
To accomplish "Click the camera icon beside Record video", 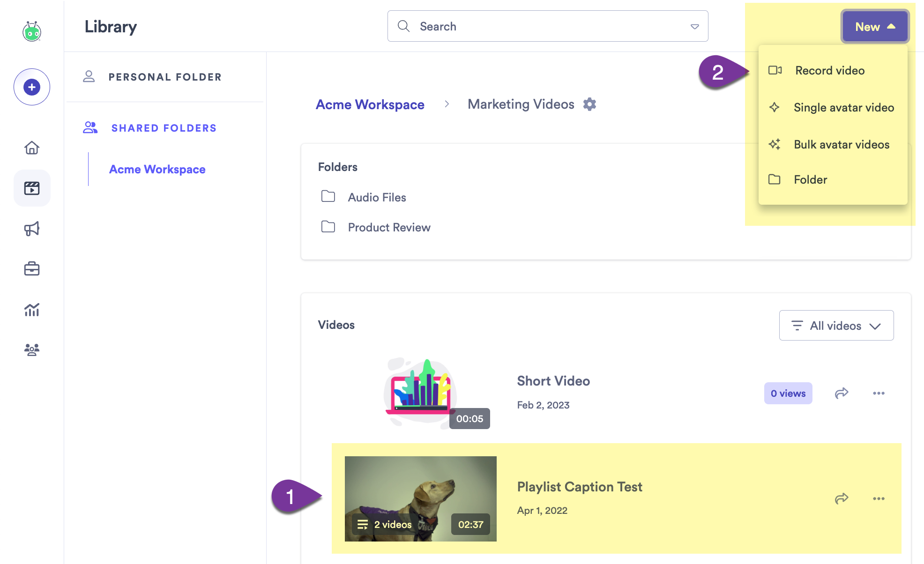I will [x=775, y=70].
